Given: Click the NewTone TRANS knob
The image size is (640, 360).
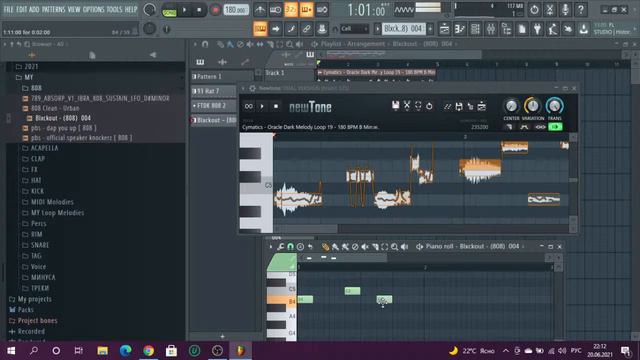Looking at the screenshot, I should [x=554, y=106].
